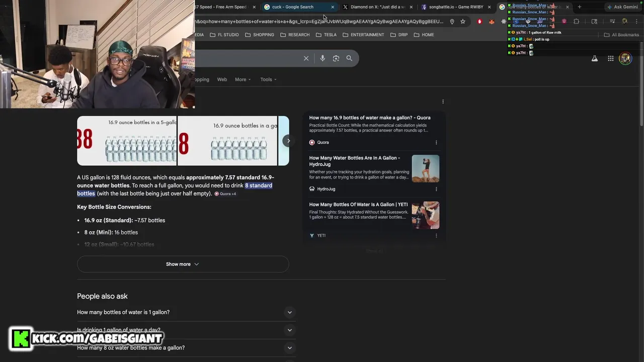
Task: Click the Chrome address bar URL
Action: point(320,22)
